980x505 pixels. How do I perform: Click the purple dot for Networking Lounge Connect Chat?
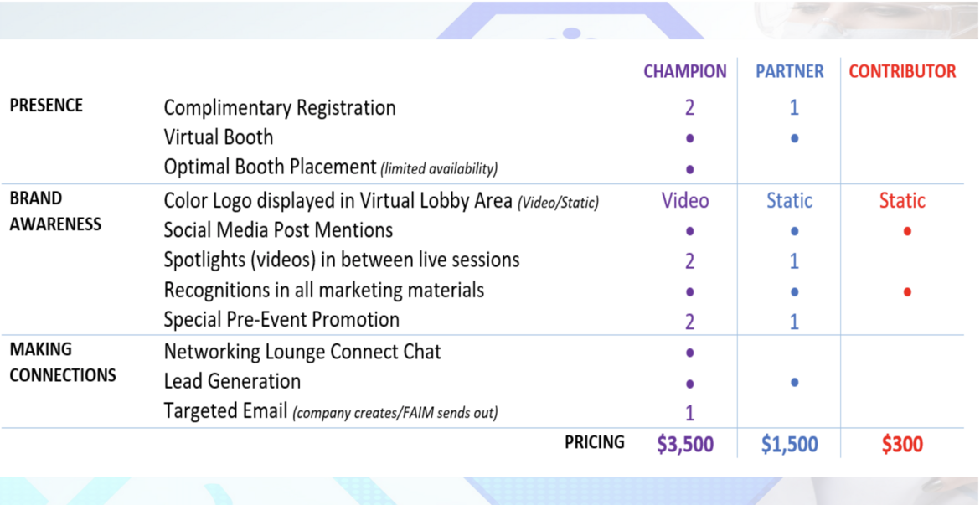click(690, 353)
